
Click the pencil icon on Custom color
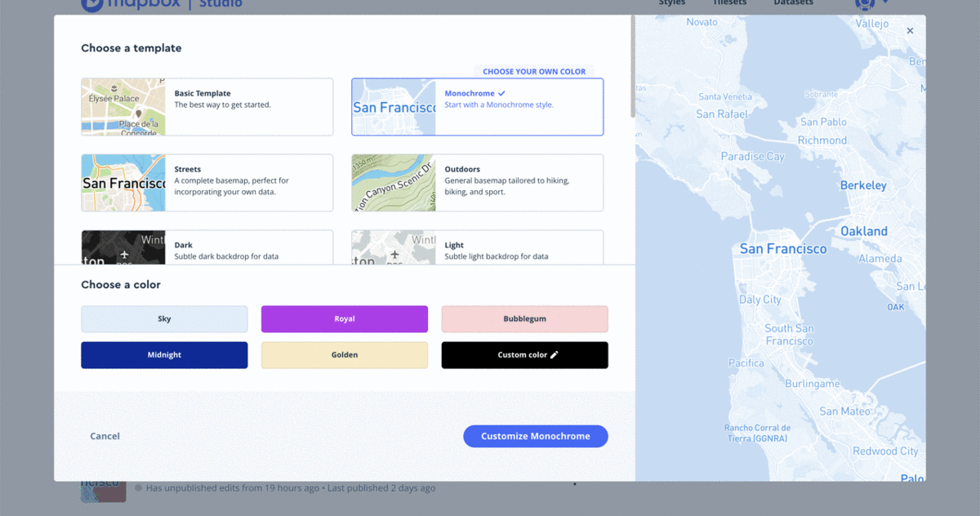click(556, 354)
